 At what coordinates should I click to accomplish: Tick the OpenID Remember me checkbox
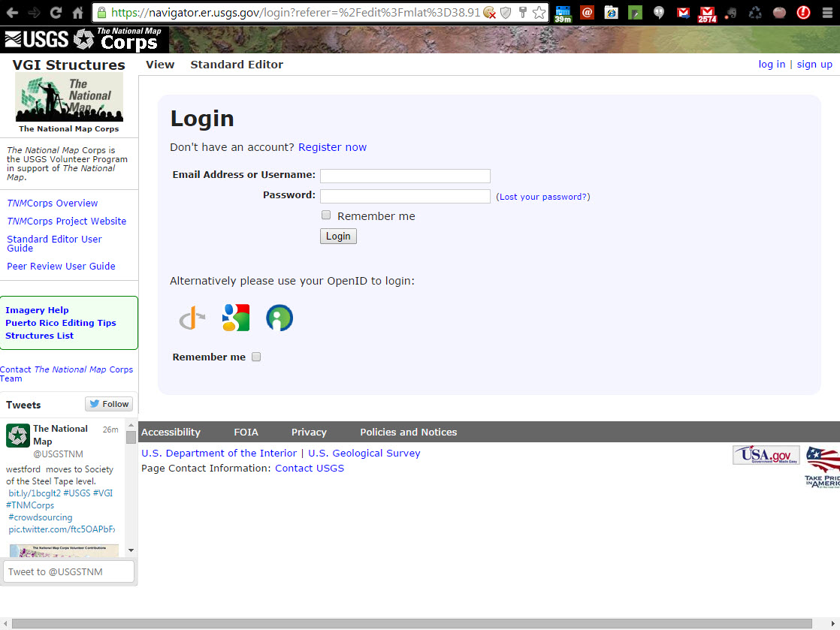[x=256, y=357]
